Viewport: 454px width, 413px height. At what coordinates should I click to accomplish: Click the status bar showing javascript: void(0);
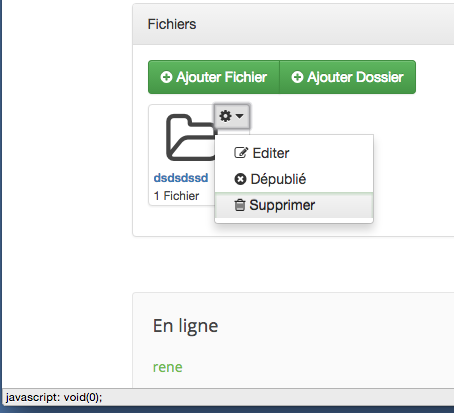[x=228, y=397]
